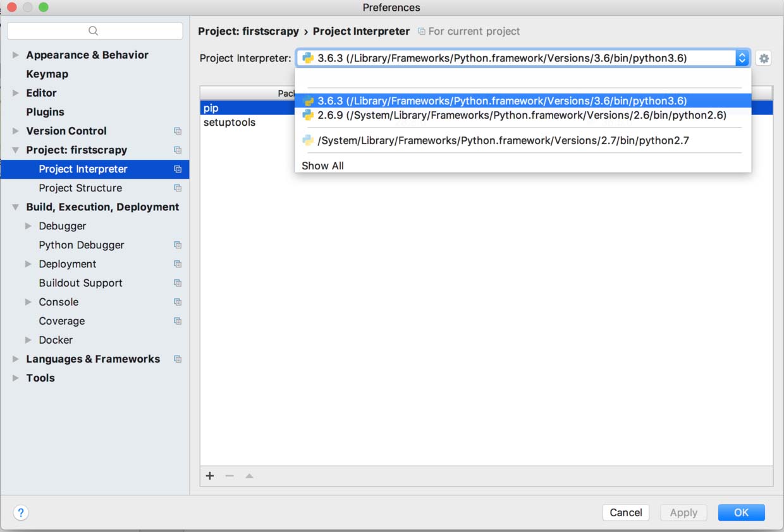Click the search magnifier icon in settings
Screen dimensions: 784x532
94,31
